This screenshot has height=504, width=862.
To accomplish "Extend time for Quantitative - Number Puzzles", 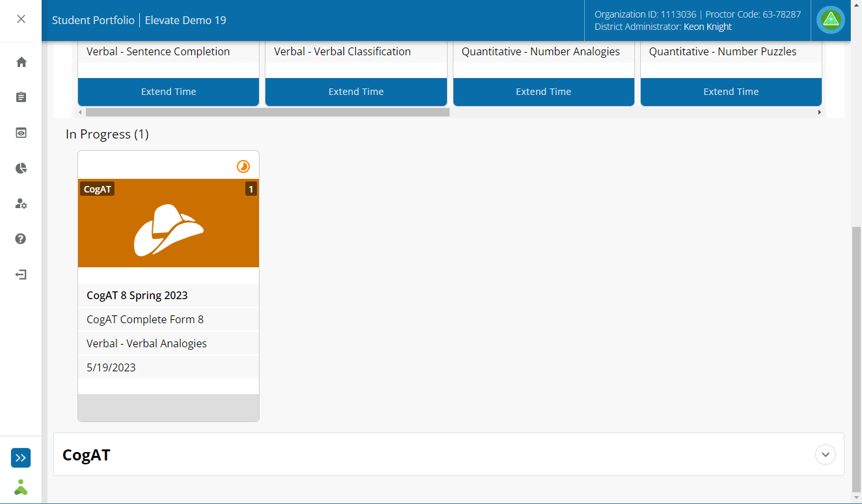I will 731,92.
